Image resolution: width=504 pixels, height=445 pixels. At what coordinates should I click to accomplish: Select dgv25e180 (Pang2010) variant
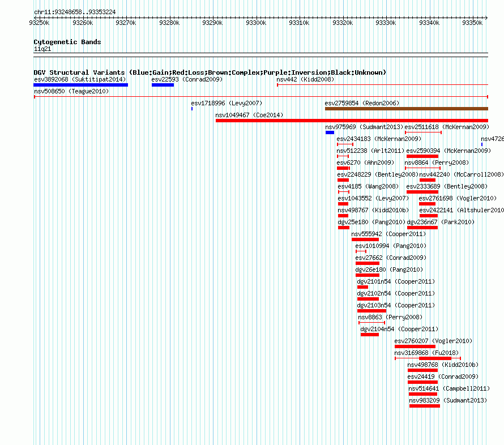pyautogui.click(x=371, y=222)
